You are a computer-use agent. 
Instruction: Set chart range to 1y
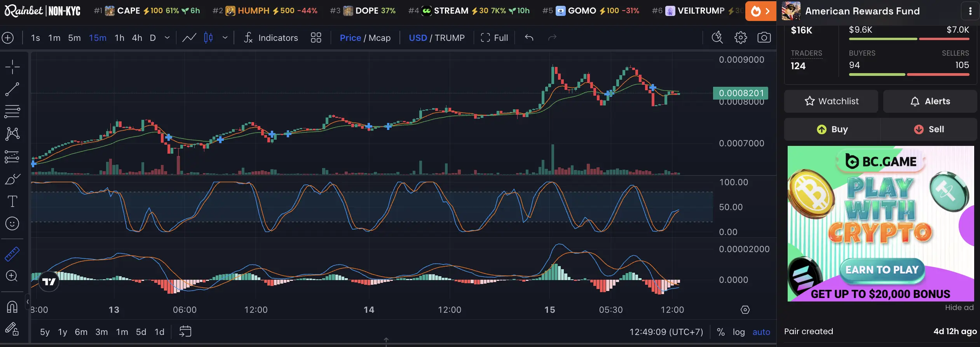[63, 332]
